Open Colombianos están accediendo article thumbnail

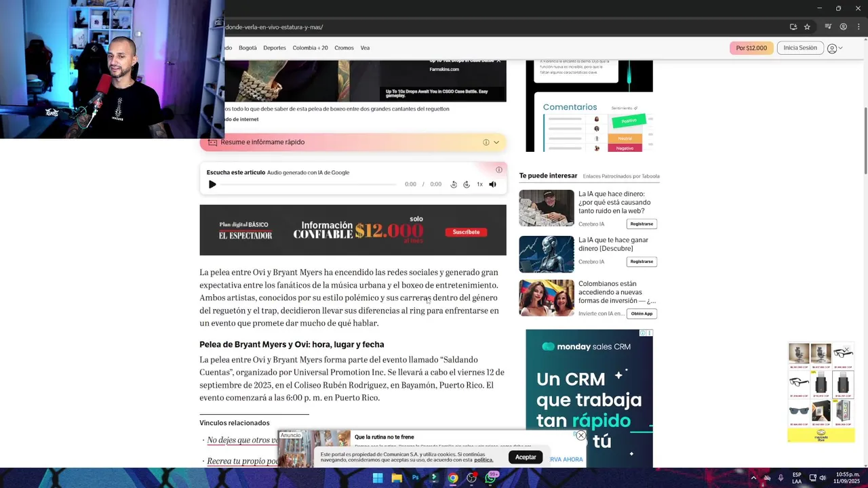[547, 298]
